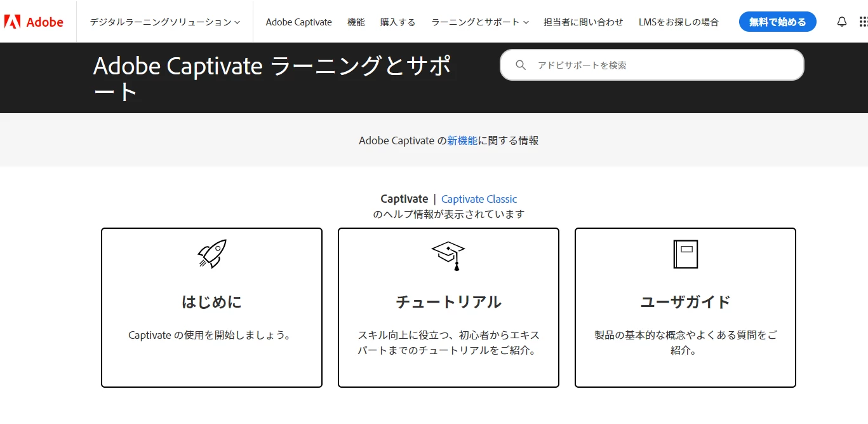Viewport: 868px width, 424px height.
Task: Expand ラーニングとサポート menu
Action: [480, 22]
